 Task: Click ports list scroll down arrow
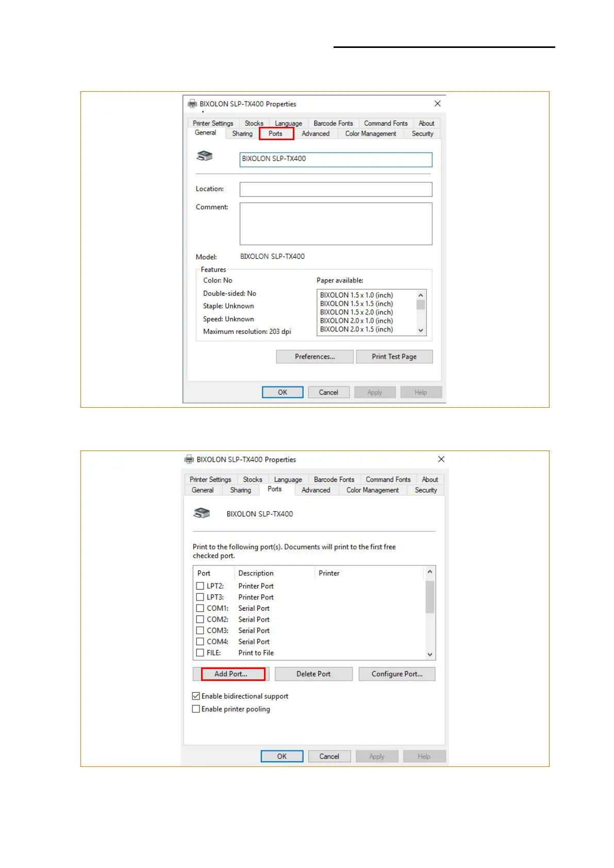tap(430, 655)
